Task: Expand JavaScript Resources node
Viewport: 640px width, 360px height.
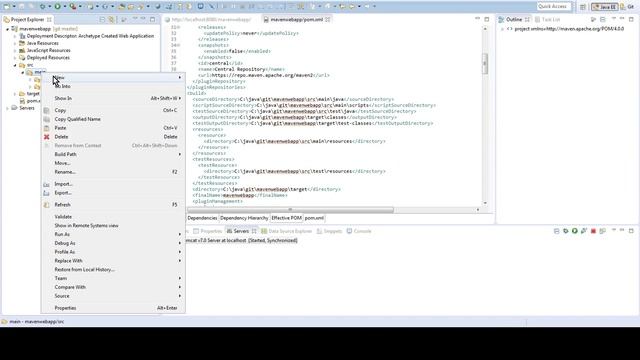Action: 15,51
